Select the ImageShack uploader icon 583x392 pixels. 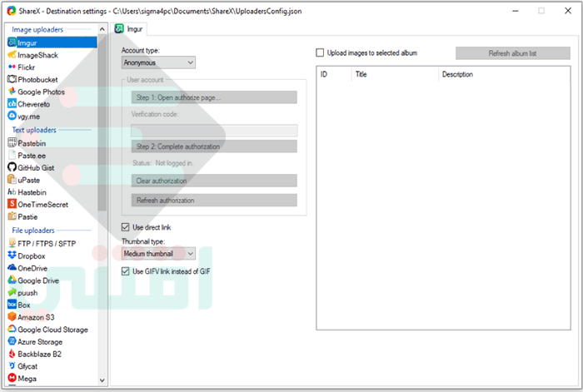[12, 55]
